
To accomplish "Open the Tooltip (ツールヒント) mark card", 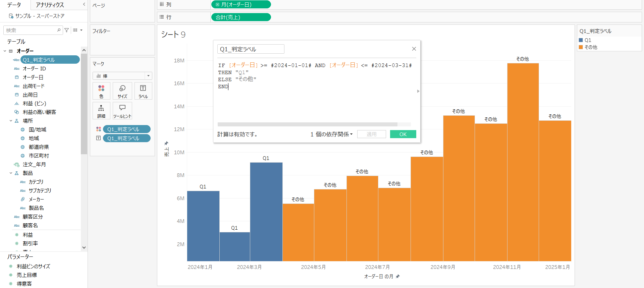I will click(122, 111).
